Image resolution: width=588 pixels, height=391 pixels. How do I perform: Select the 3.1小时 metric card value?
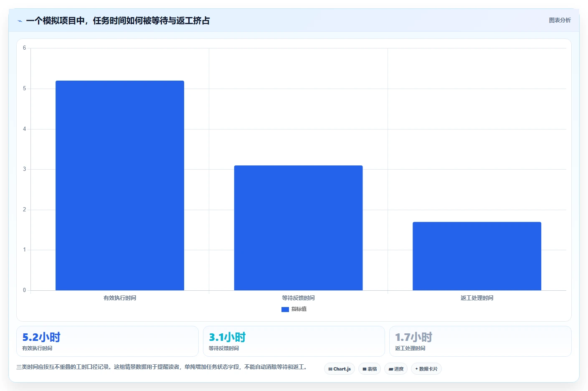[x=227, y=337]
